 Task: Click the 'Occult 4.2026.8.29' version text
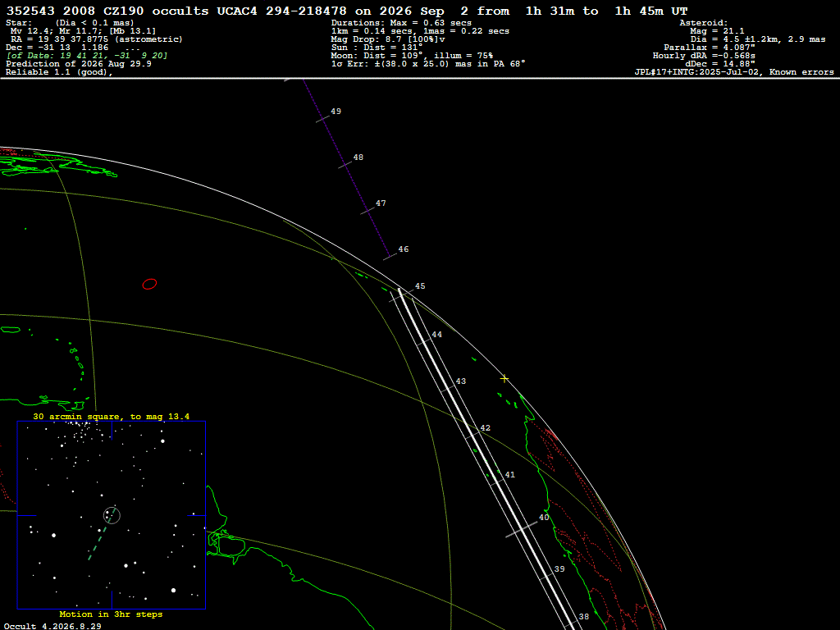click(52, 626)
